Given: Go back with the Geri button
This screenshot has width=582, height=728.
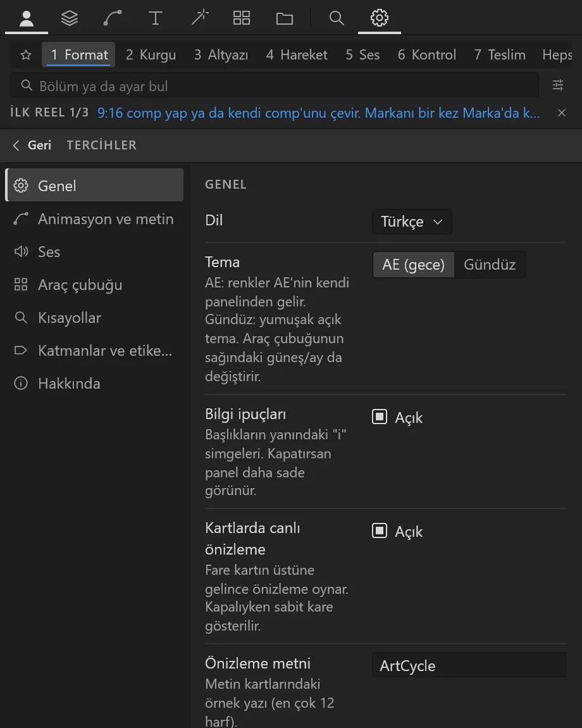Looking at the screenshot, I should (32, 146).
